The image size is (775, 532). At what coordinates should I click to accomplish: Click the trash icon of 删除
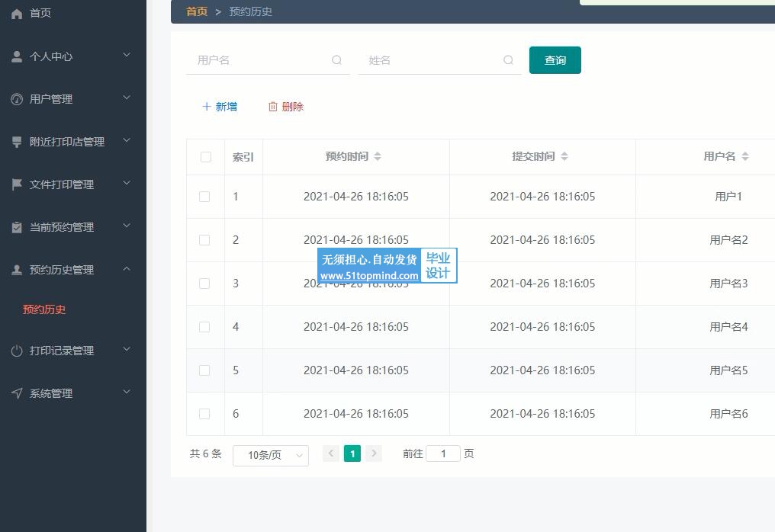(273, 107)
